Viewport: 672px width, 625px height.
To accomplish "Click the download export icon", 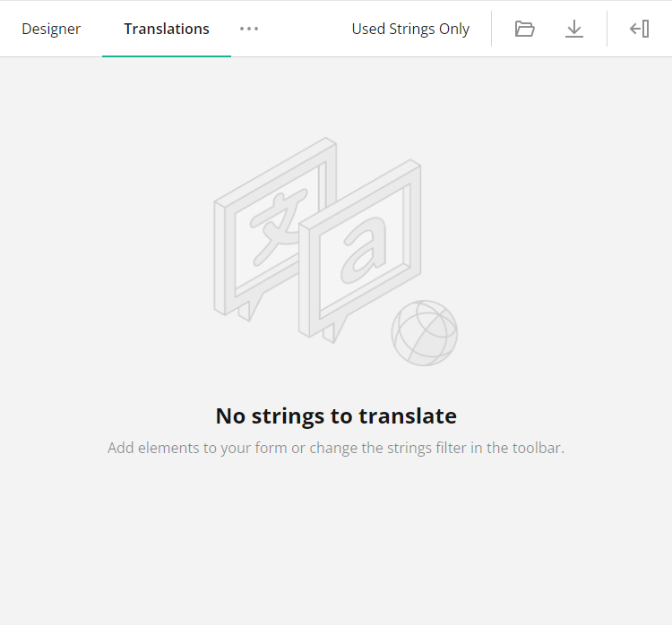I will pyautogui.click(x=573, y=30).
